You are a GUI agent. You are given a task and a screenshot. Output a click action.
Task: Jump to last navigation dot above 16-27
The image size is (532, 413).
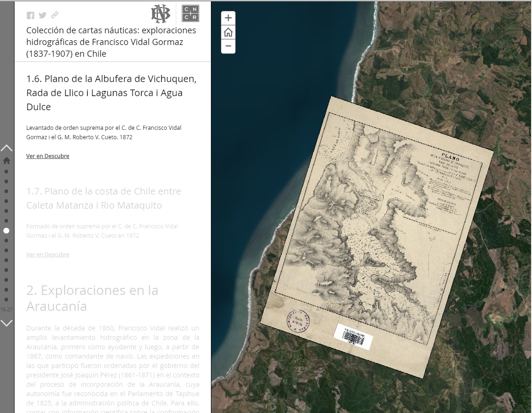point(7,299)
